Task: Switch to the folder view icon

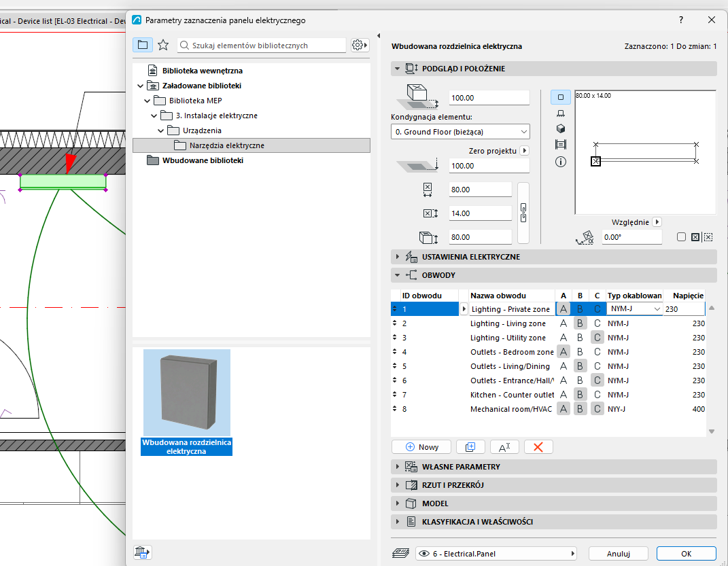Action: [x=143, y=45]
